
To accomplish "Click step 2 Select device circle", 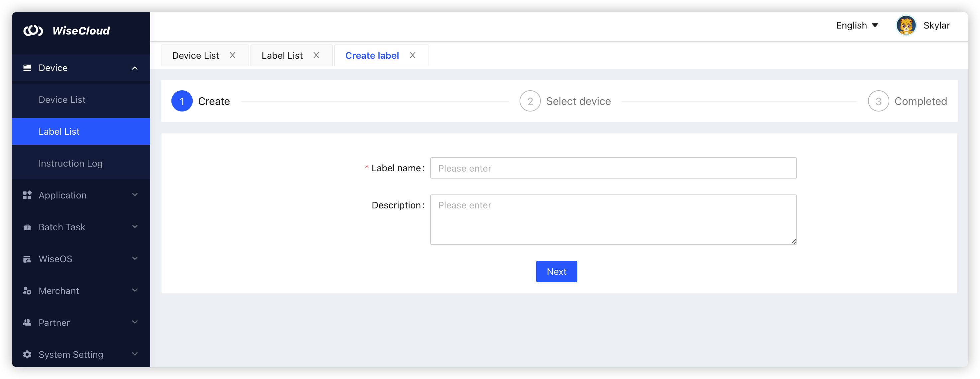I will pos(530,101).
